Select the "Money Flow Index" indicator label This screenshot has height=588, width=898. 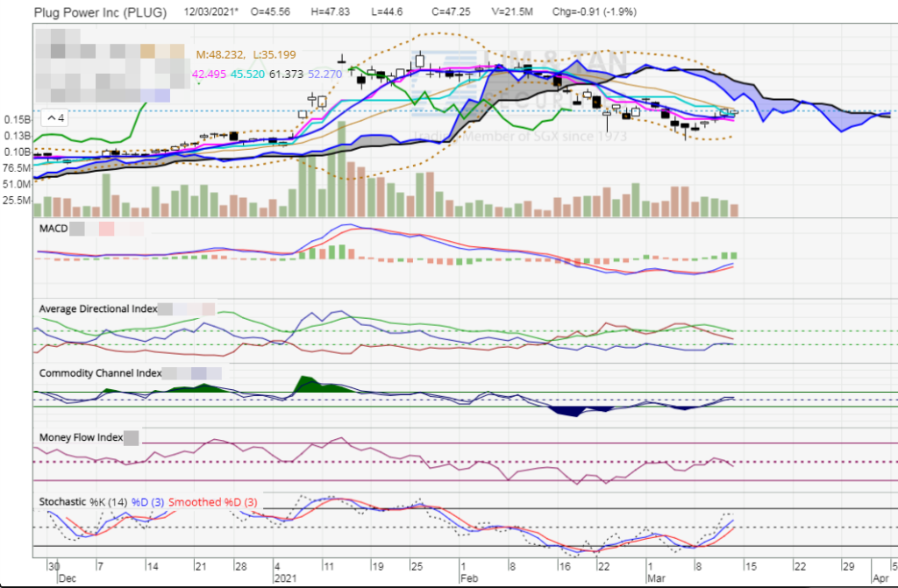[81, 437]
